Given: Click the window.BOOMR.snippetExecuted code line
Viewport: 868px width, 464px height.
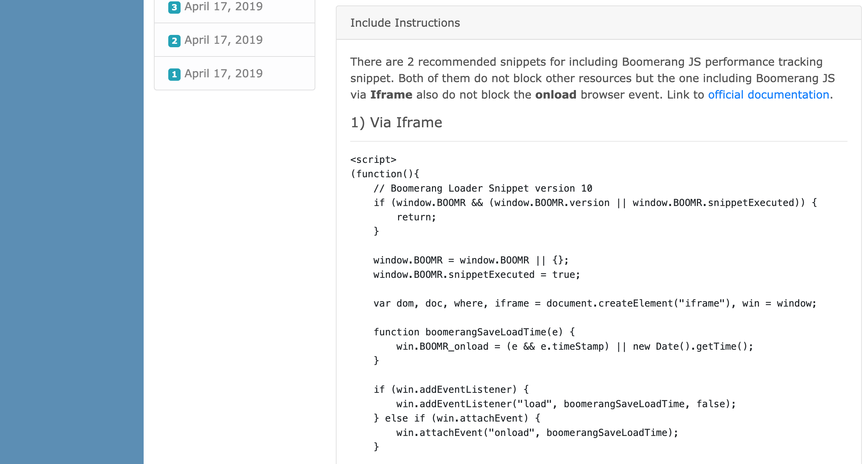Looking at the screenshot, I should coord(476,274).
